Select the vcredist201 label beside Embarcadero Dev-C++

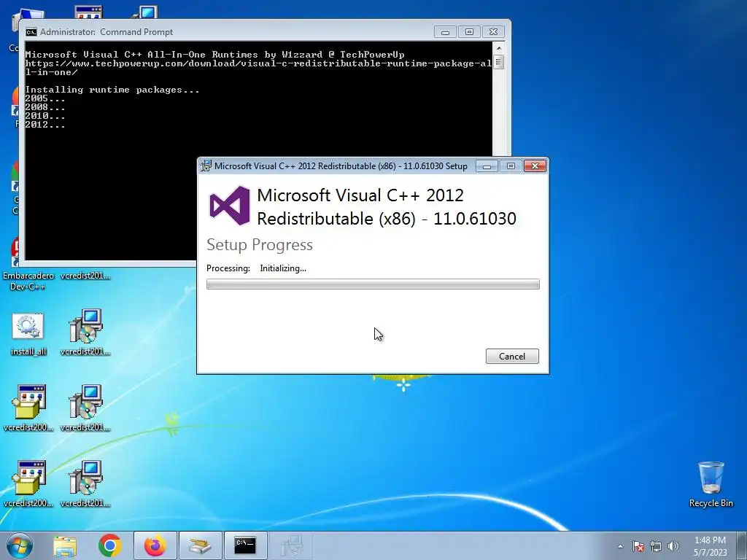pos(85,276)
